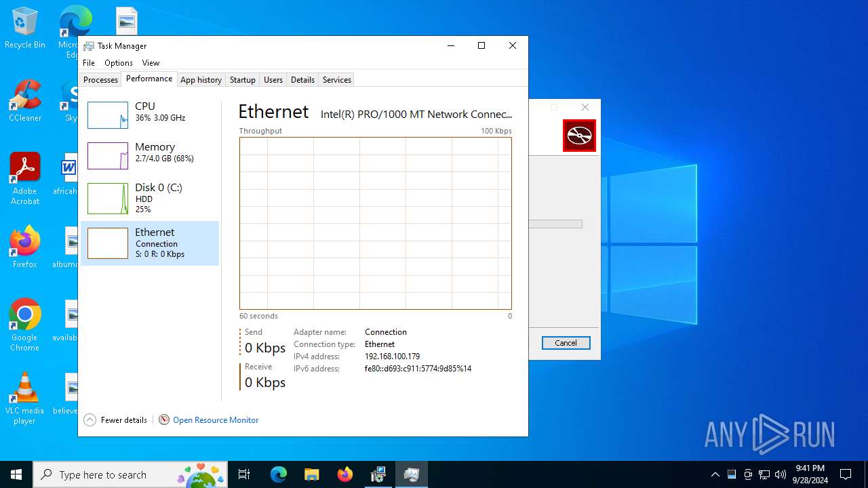
Task: Select the CPU performance graph thumbnail
Action: (x=108, y=115)
